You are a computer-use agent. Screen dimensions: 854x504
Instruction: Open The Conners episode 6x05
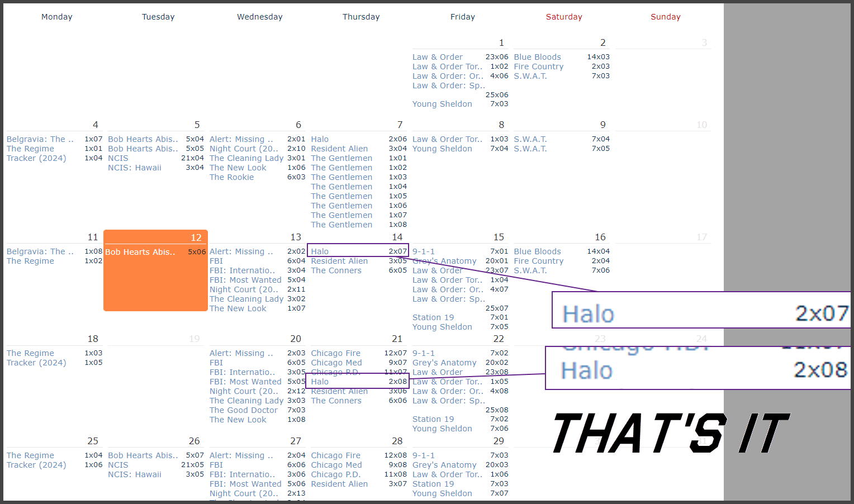(x=336, y=270)
